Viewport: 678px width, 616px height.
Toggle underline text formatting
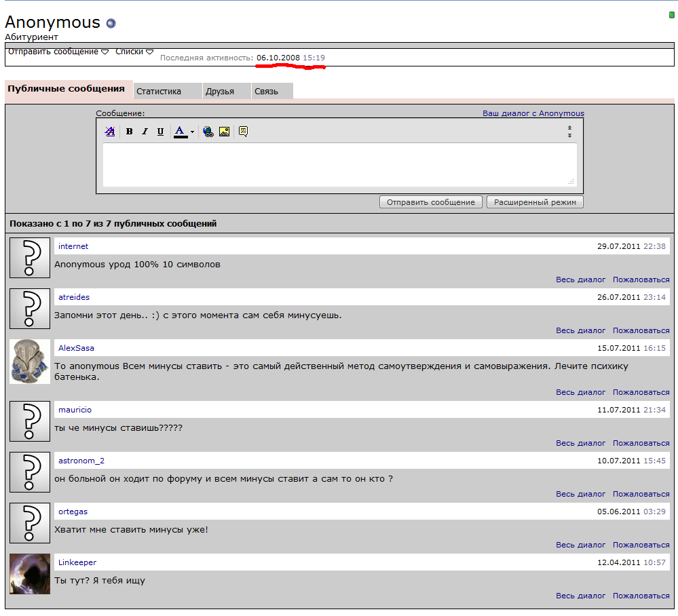click(x=160, y=132)
